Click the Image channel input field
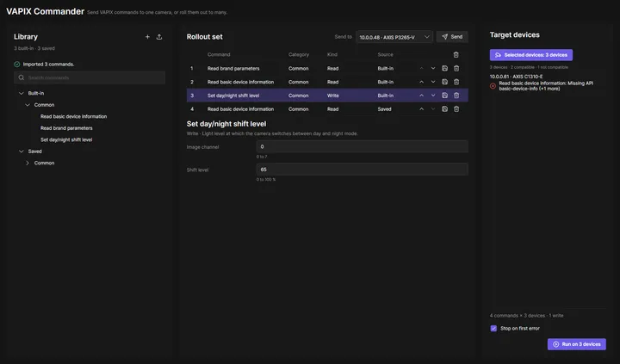This screenshot has height=364, width=620. (x=363, y=146)
